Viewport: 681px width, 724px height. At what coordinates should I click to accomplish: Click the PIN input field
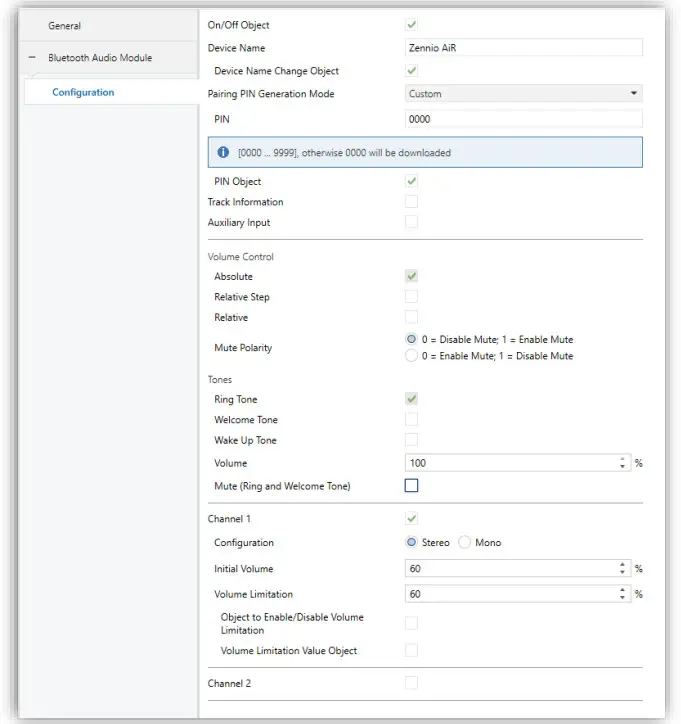pos(524,119)
